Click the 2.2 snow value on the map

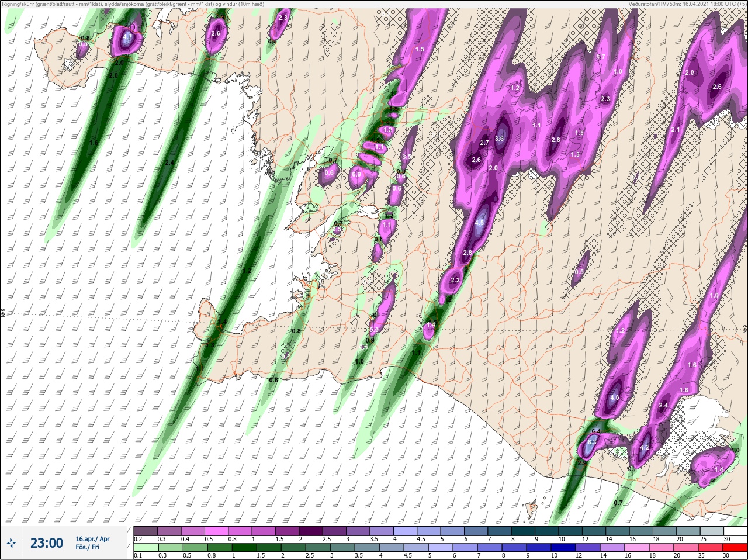click(x=455, y=281)
